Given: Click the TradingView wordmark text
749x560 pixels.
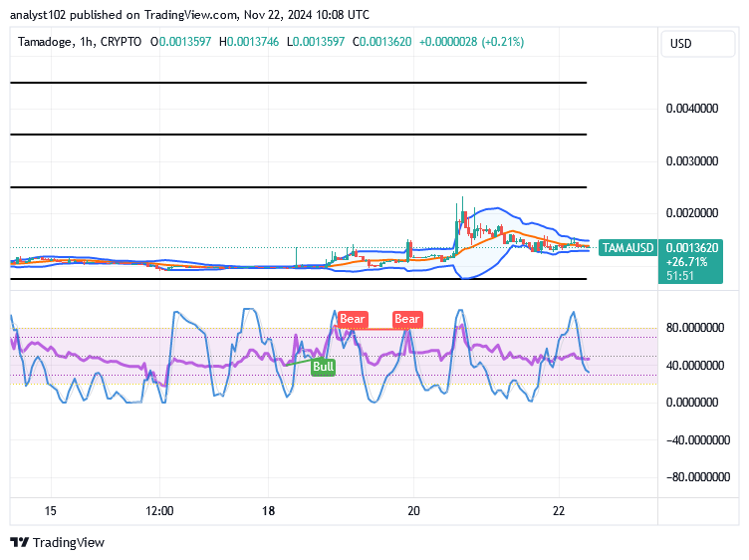Looking at the screenshot, I should tap(69, 543).
